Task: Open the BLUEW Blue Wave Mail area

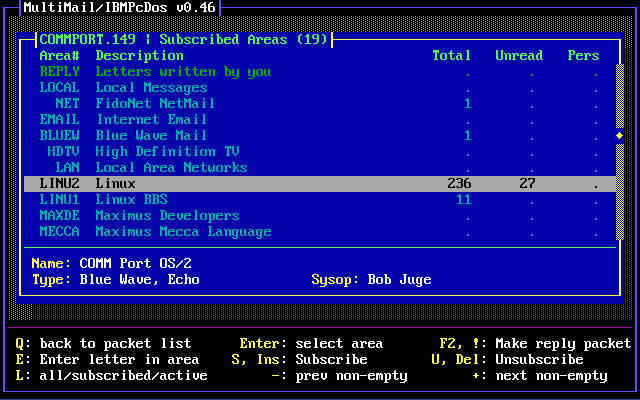Action: click(151, 136)
